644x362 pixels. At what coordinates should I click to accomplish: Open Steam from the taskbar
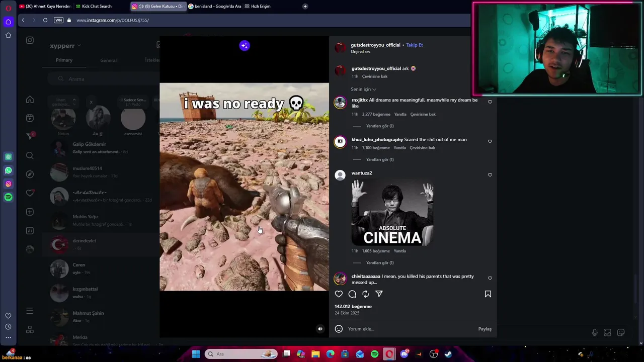pos(448,354)
